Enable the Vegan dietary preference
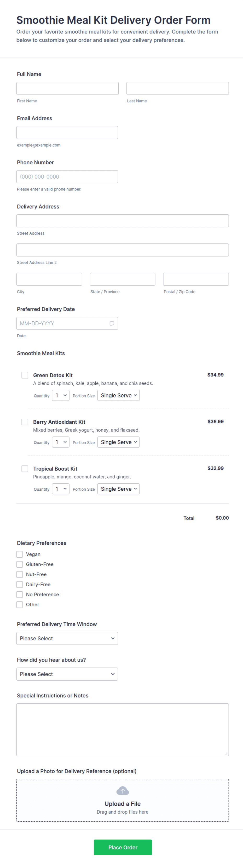The image size is (243, 868). click(x=20, y=554)
